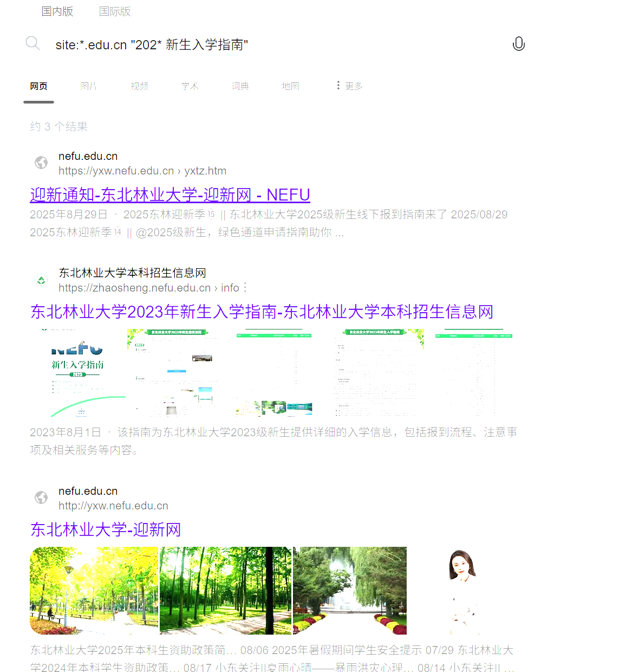The width and height of the screenshot is (626, 672).
Task: Activate voice search via microphone icon
Action: 518,43
